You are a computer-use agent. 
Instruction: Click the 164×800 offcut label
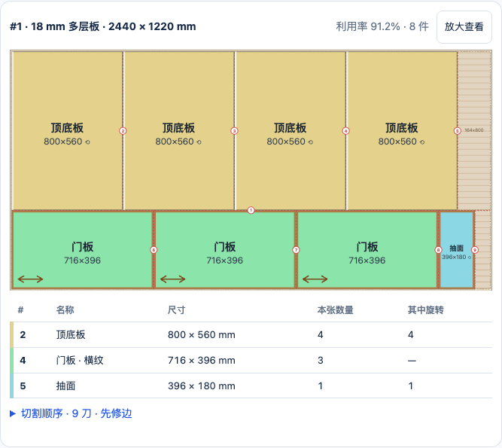474,130
